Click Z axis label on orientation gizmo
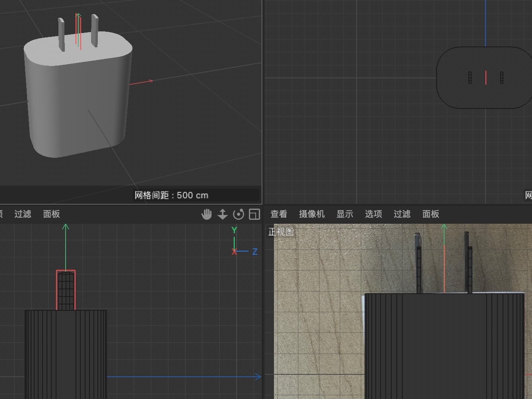Image resolution: width=532 pixels, height=399 pixels. click(x=255, y=252)
